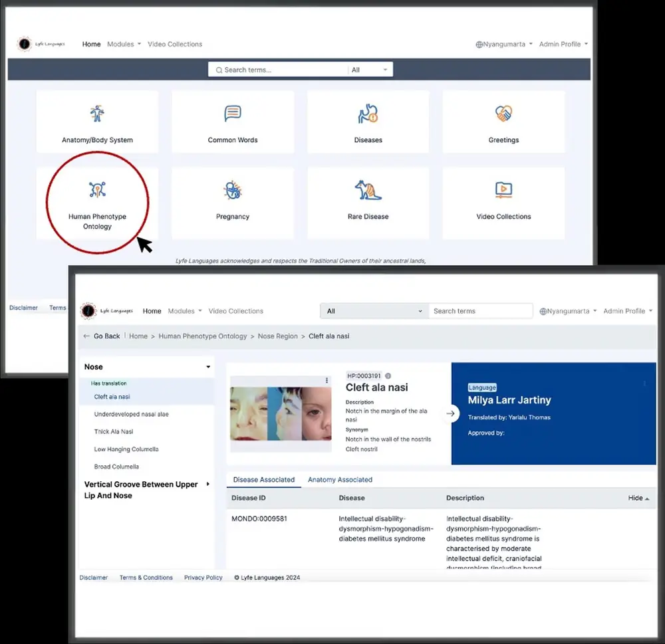Select Underdeveloped nasal alae in sidebar
Image resolution: width=665 pixels, height=644 pixels.
132,414
